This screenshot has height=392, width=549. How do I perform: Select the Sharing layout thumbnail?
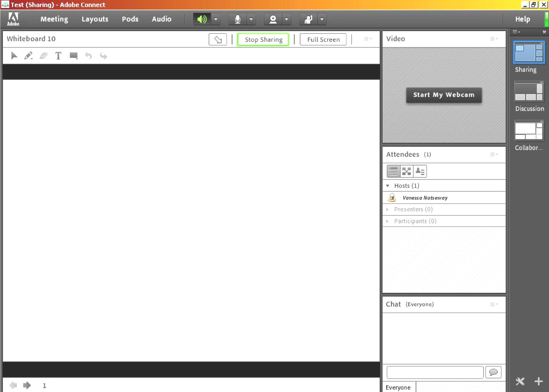[529, 53]
